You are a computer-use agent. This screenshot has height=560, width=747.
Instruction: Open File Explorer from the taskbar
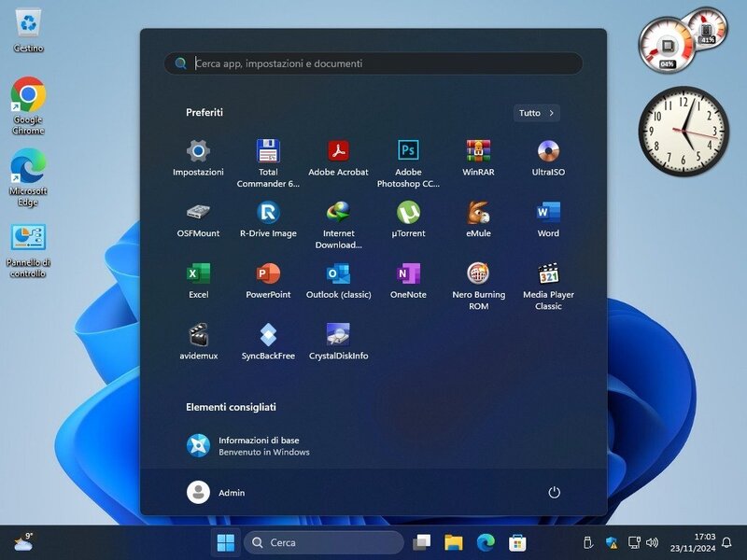point(454,542)
